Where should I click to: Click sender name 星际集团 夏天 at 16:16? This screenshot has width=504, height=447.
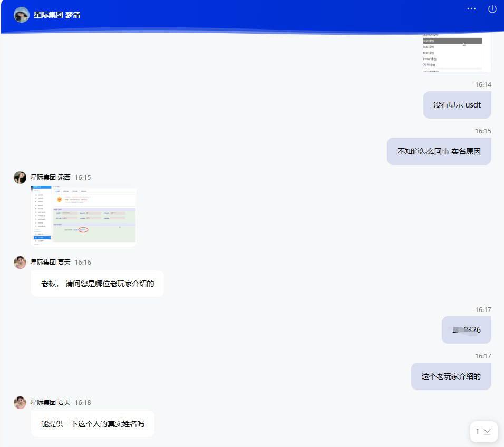[x=50, y=263]
